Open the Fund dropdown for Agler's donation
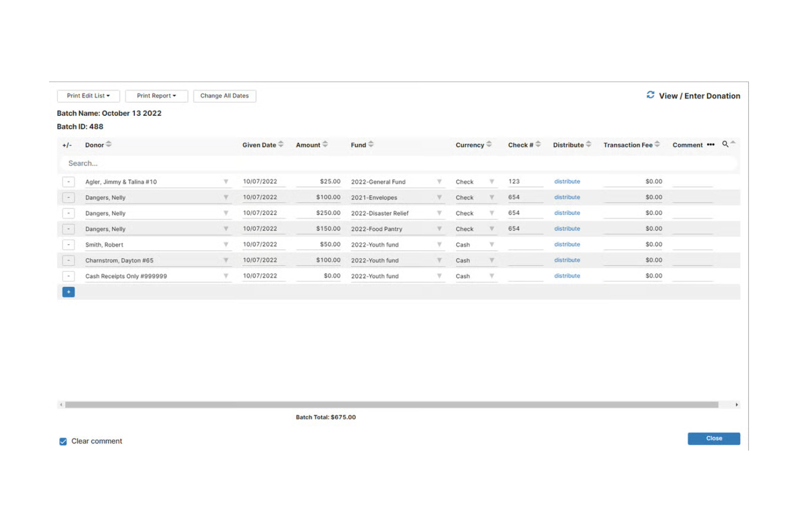798x532 pixels. point(439,182)
